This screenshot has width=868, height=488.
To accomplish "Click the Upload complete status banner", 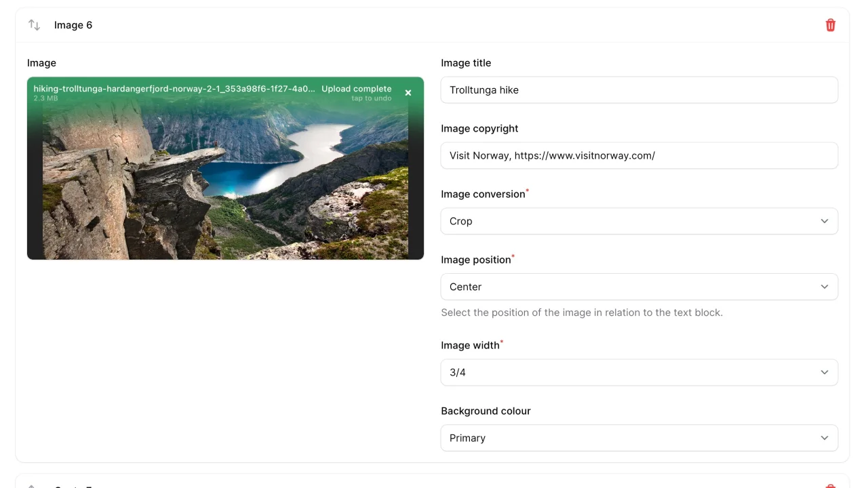I will 356,88.
